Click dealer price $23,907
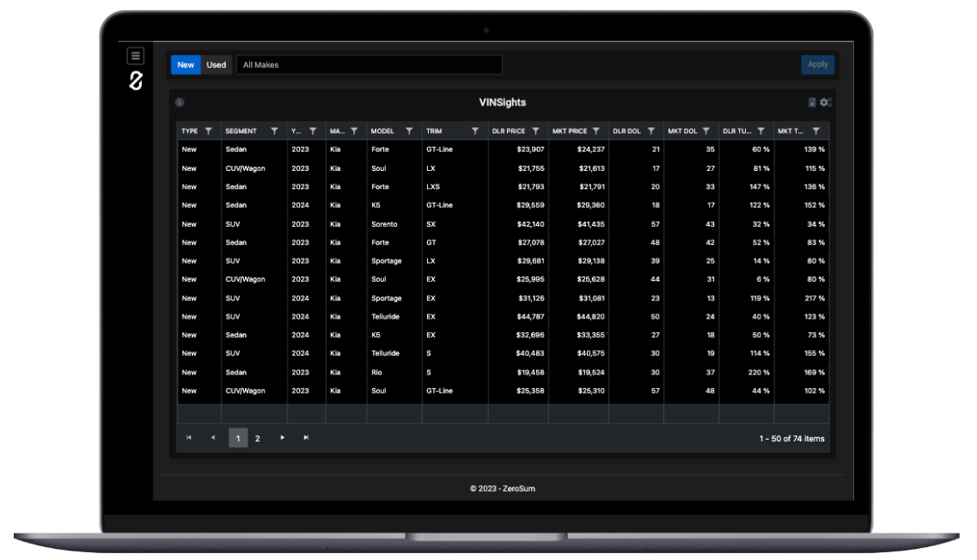 [x=530, y=149]
